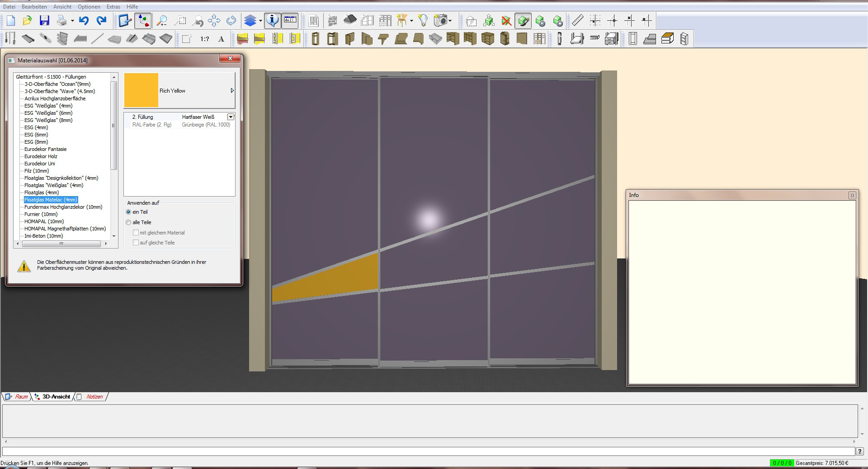Image resolution: width=868 pixels, height=469 pixels.
Task: Click the undo arrow icon
Action: tap(84, 21)
